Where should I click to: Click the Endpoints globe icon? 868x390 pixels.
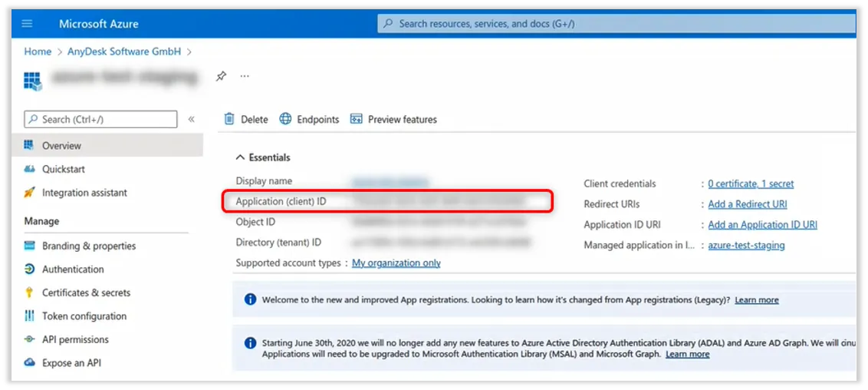coord(285,119)
